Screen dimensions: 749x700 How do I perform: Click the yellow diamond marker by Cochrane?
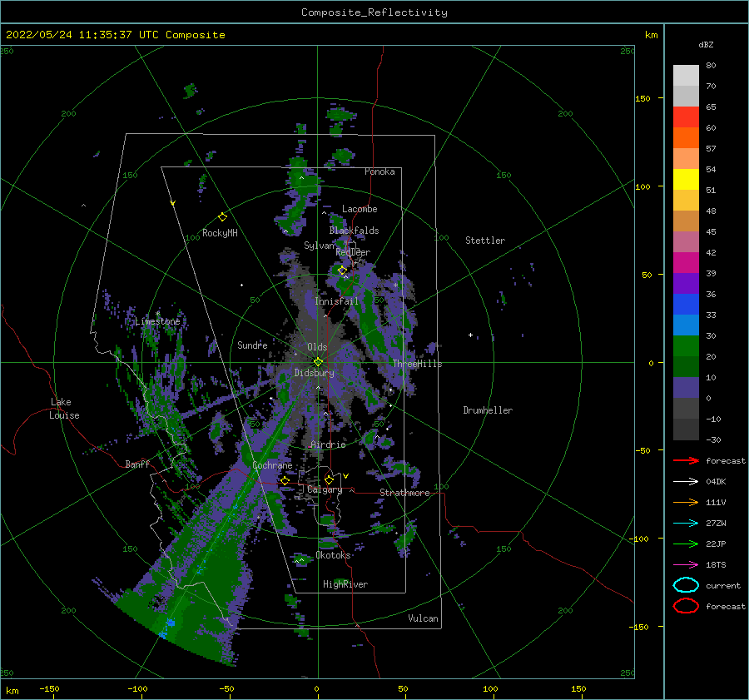tap(285, 480)
